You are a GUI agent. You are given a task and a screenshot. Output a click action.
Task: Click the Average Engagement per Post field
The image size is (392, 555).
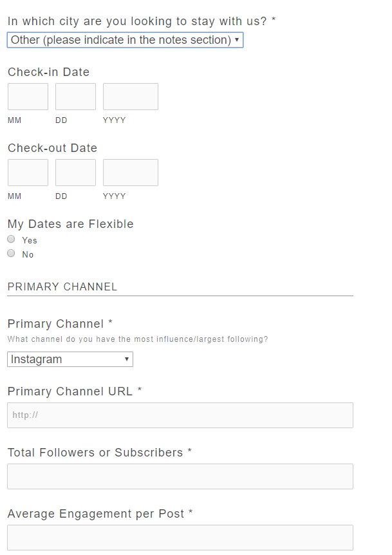coord(180,538)
